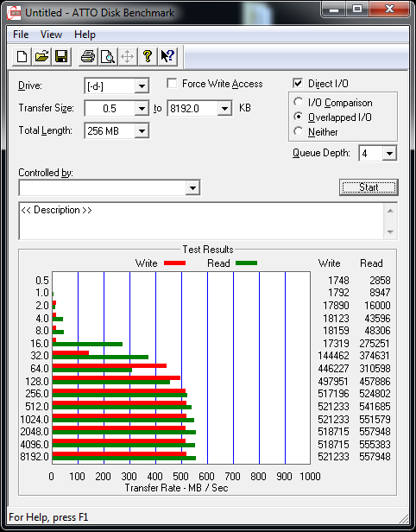Click ATTO app icon in title bar
This screenshot has height=532, width=416.
point(14,13)
